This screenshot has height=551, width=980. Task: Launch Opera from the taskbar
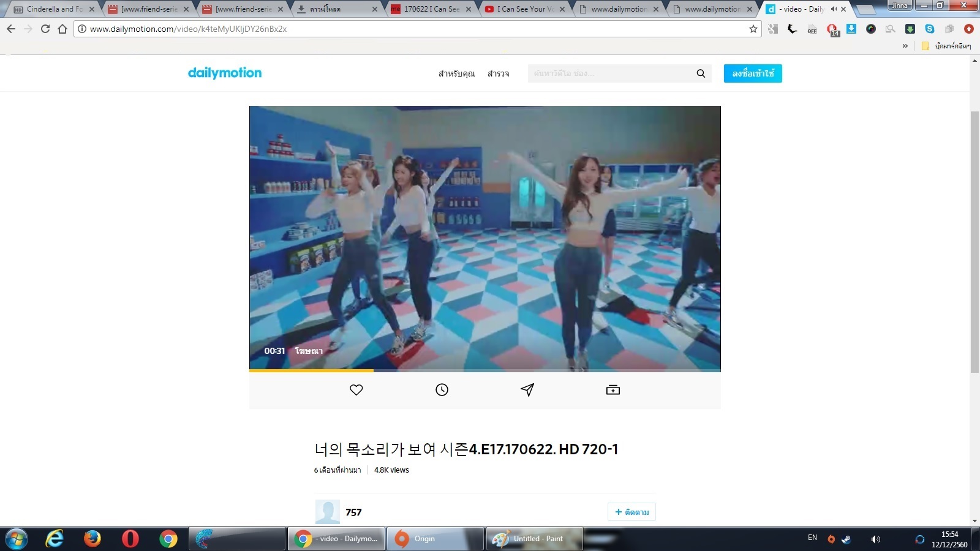(x=130, y=539)
